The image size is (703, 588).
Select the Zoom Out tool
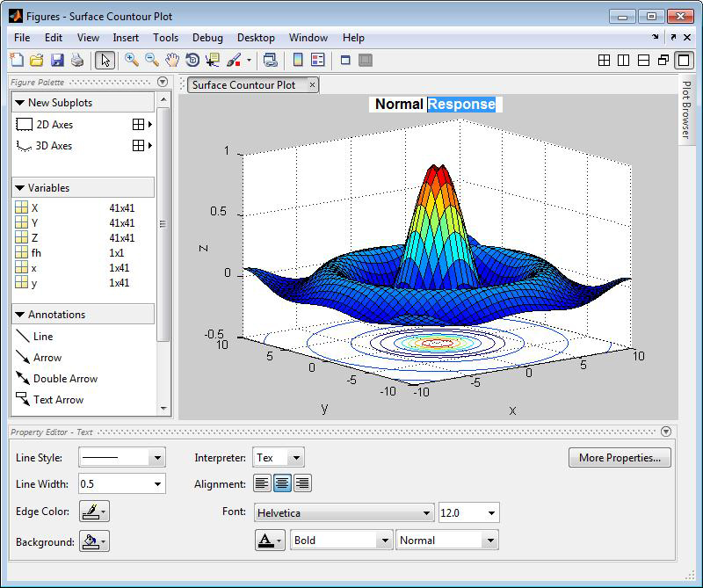(x=152, y=61)
